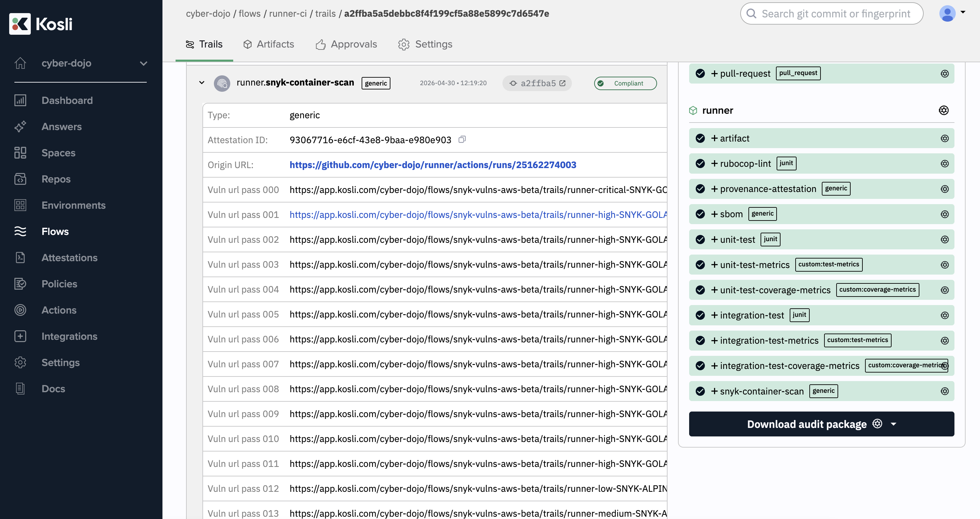This screenshot has height=519, width=980.
Task: Open the Download audit package dropdown arrow
Action: pos(894,424)
